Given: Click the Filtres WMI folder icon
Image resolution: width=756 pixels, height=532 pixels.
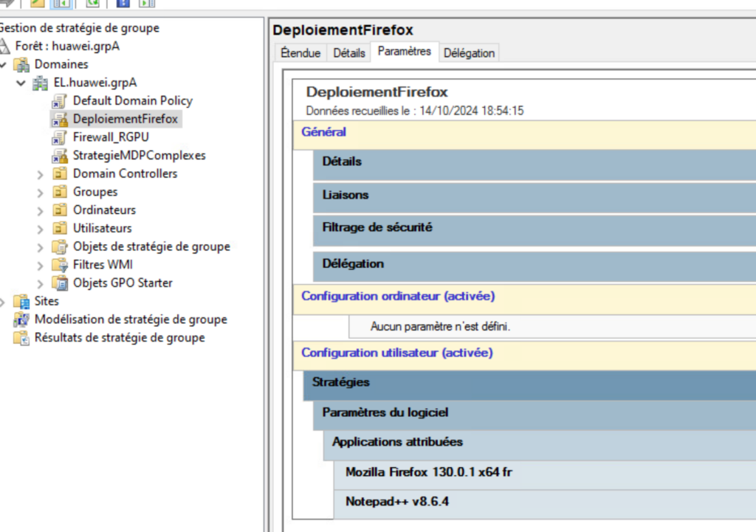Looking at the screenshot, I should click(x=60, y=265).
